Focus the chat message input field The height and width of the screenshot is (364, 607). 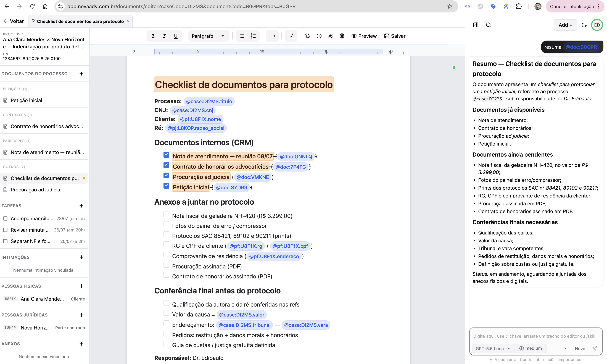(534, 336)
